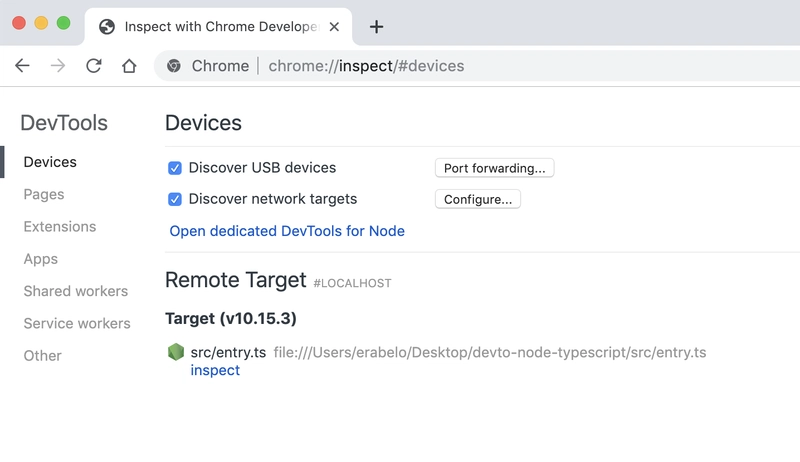The image size is (800, 462).
Task: Switch to Extensions section
Action: click(x=60, y=226)
